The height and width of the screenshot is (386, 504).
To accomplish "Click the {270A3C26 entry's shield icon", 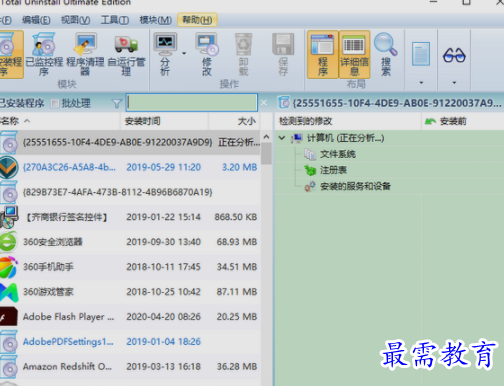I will click(9, 167).
